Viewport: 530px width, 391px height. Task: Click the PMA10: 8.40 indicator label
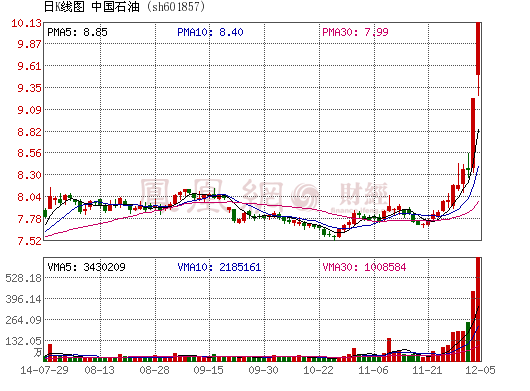(210, 32)
